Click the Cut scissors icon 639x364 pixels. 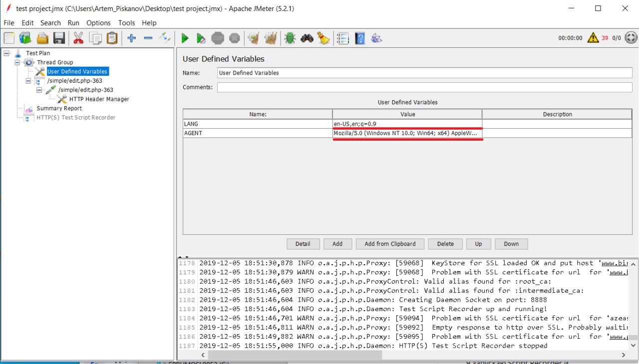pos(78,38)
